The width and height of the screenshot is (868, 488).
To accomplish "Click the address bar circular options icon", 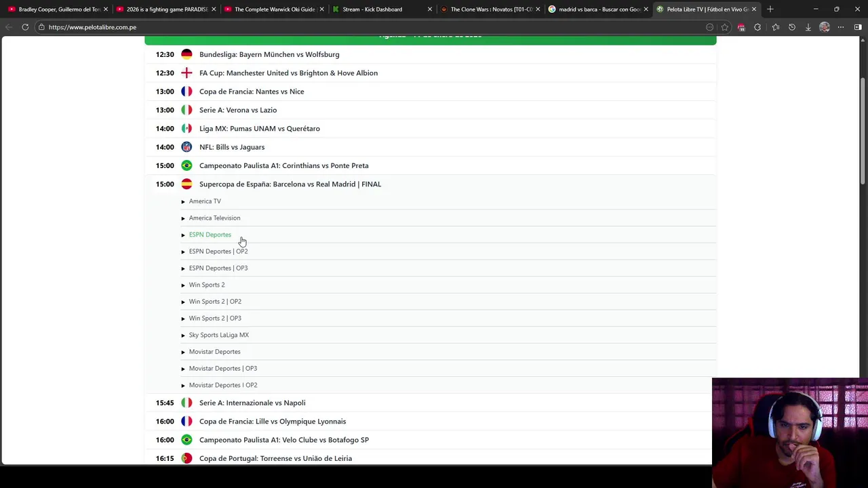I will [x=710, y=27].
